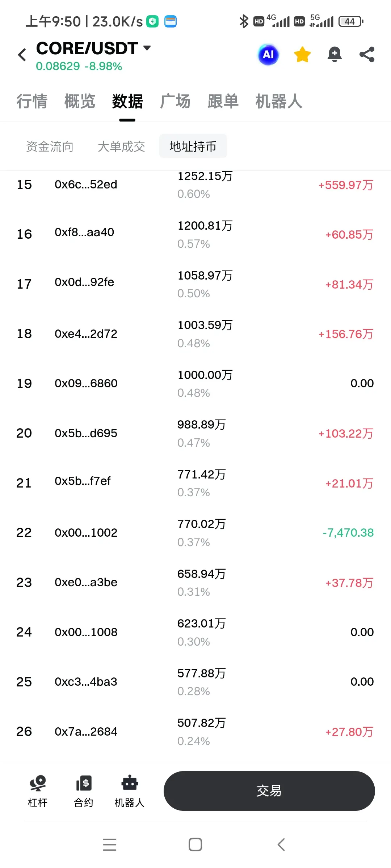The height and width of the screenshot is (868, 391).
Task: Toggle the yellow favorite star
Action: pyautogui.click(x=302, y=55)
